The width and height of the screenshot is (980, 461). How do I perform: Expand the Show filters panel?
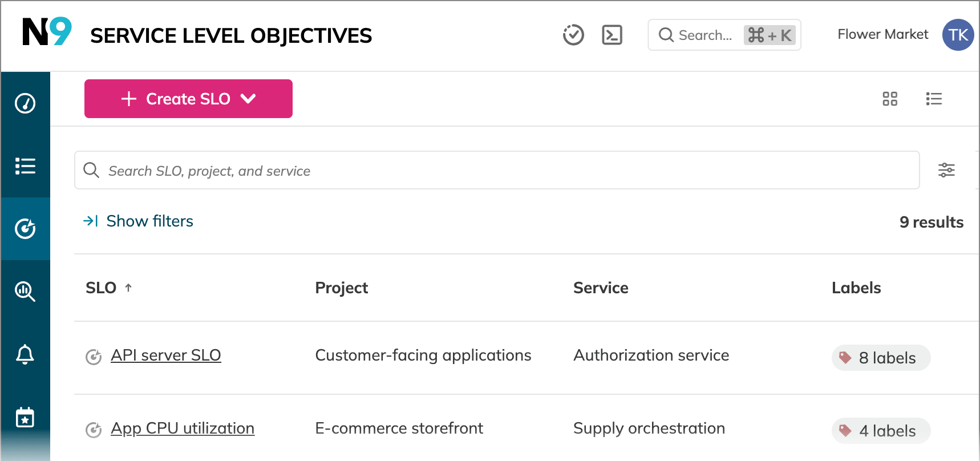point(139,221)
